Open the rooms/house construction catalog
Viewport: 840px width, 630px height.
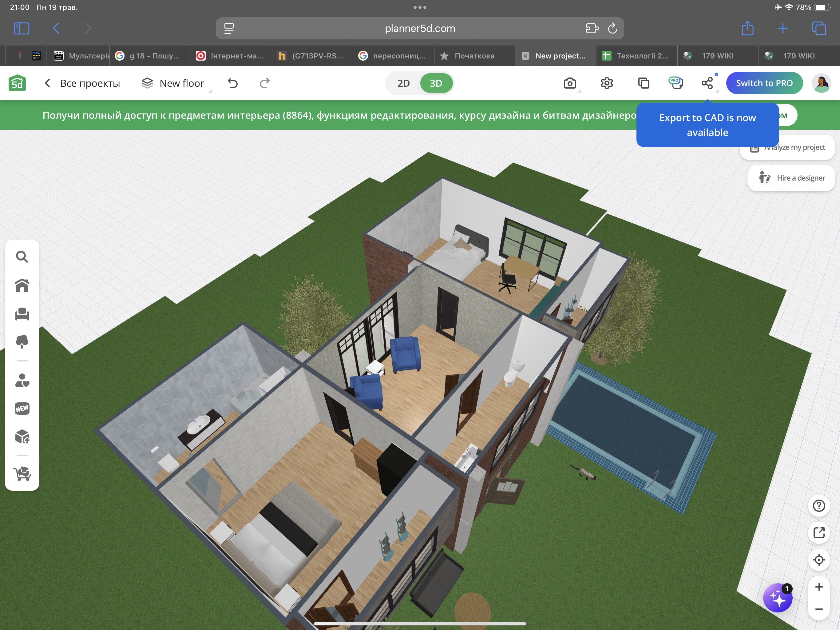pos(22,286)
